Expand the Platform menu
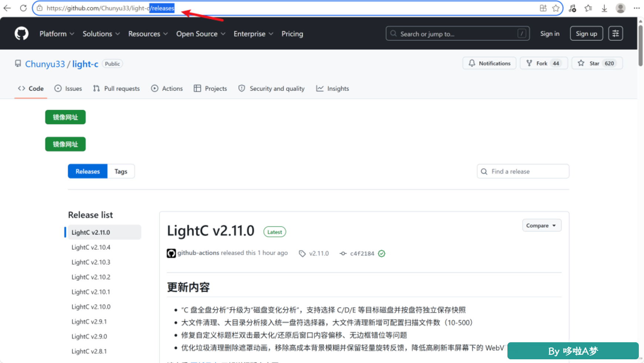 (x=57, y=34)
